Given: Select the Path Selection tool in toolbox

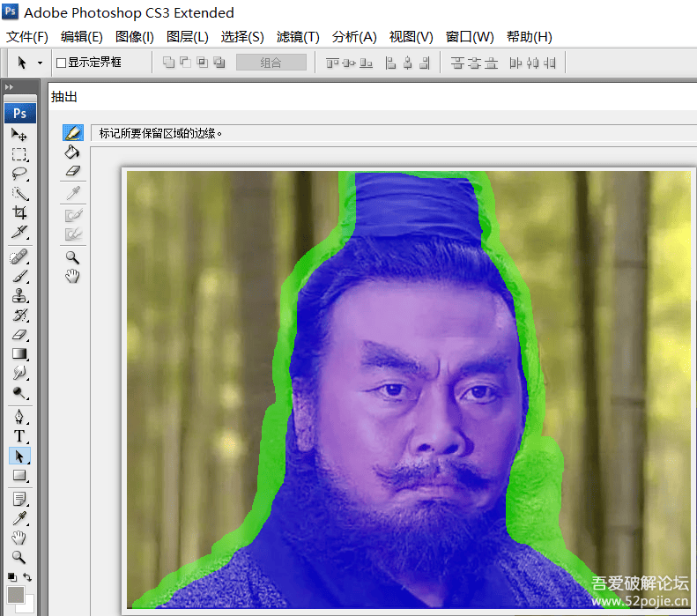Looking at the screenshot, I should [19, 456].
